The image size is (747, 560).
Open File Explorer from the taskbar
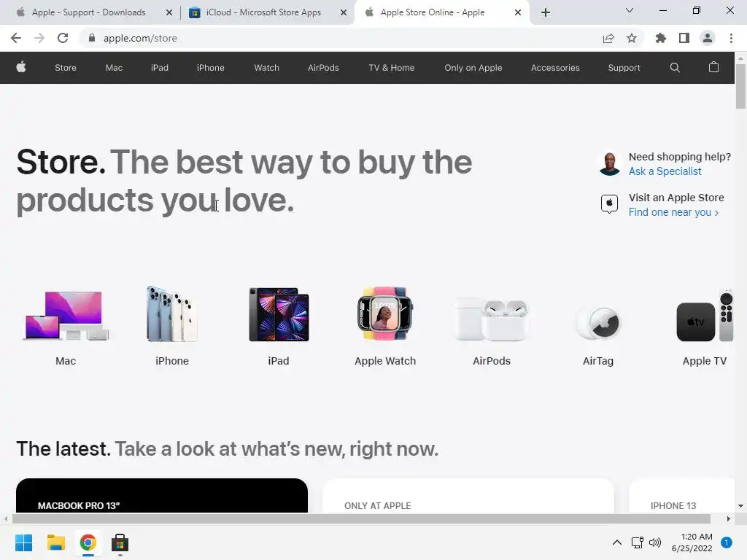pyautogui.click(x=55, y=542)
